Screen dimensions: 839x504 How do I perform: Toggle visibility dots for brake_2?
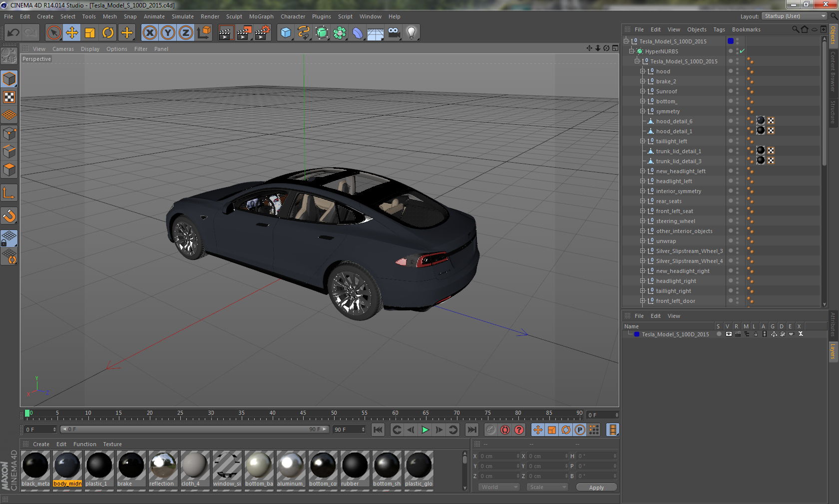pyautogui.click(x=737, y=81)
